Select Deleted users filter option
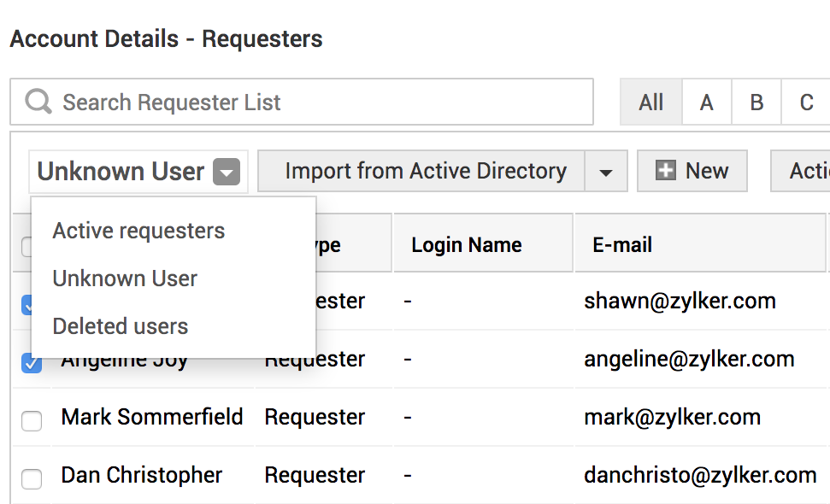Screen dimensions: 830x504 [x=121, y=326]
